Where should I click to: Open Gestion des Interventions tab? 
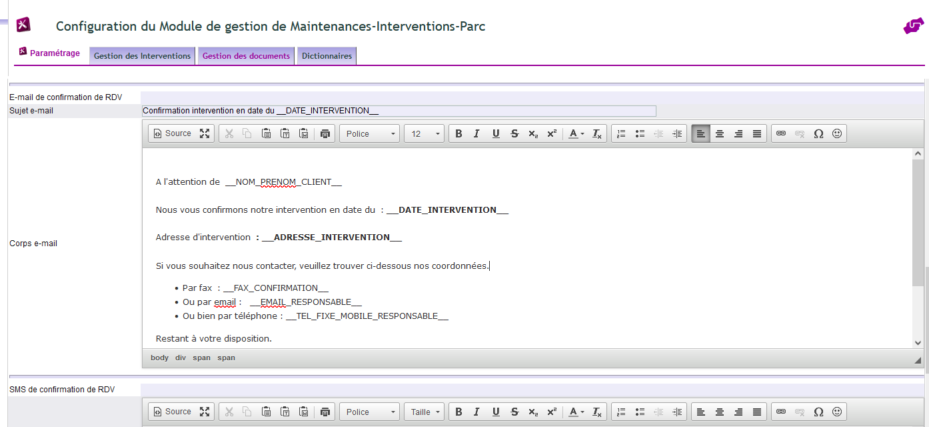pos(142,56)
